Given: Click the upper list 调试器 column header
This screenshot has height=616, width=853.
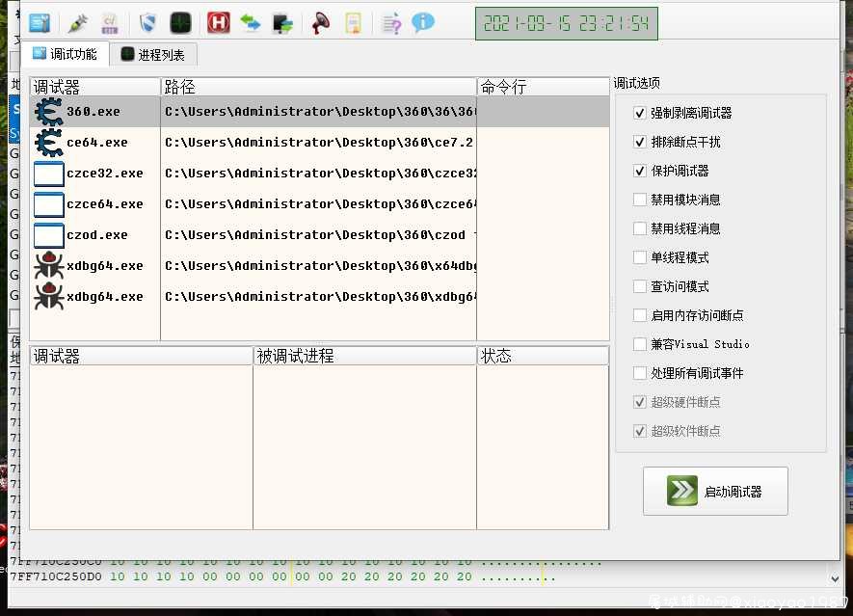Looking at the screenshot, I should pos(95,87).
